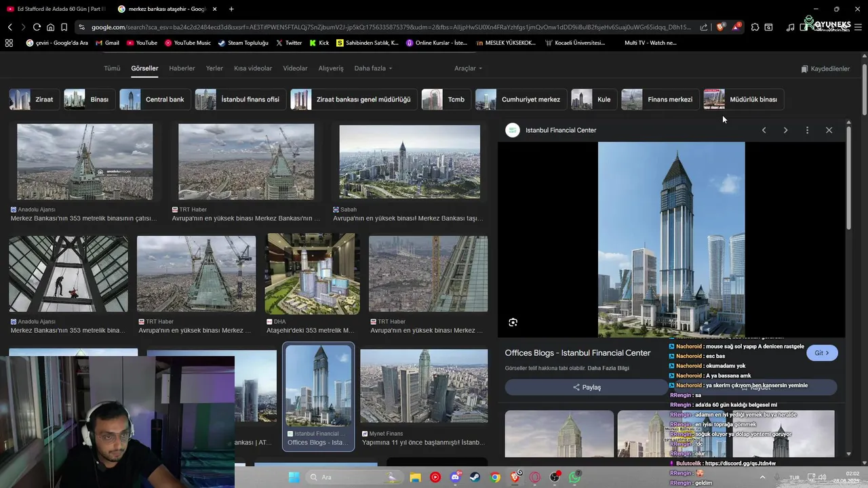Switch to the Ed Stafford YouTube tab

[56, 9]
